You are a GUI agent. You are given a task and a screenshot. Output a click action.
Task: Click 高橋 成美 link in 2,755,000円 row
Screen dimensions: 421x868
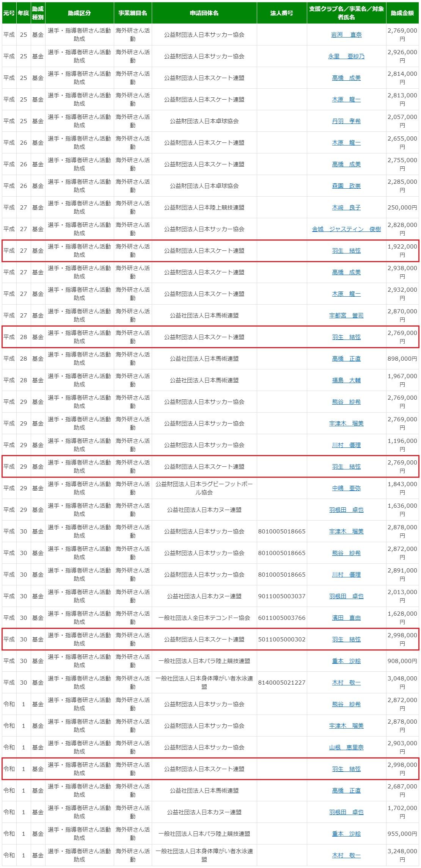(346, 164)
